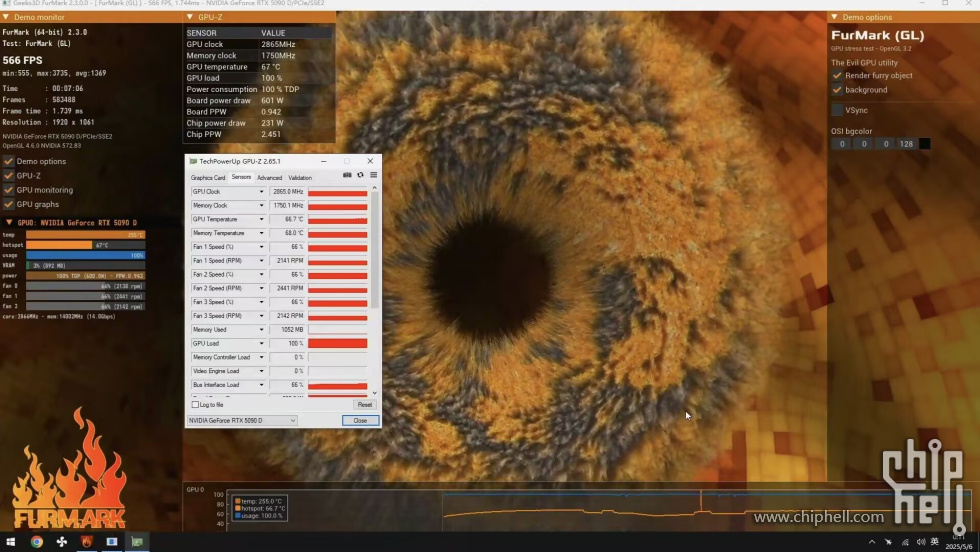Click GPU-Z refresh icon

pyautogui.click(x=360, y=175)
